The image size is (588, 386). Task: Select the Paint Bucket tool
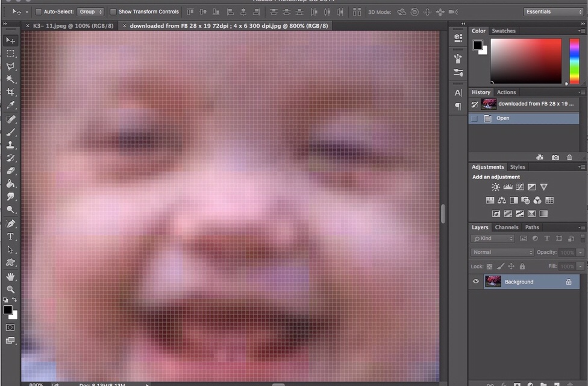10,183
